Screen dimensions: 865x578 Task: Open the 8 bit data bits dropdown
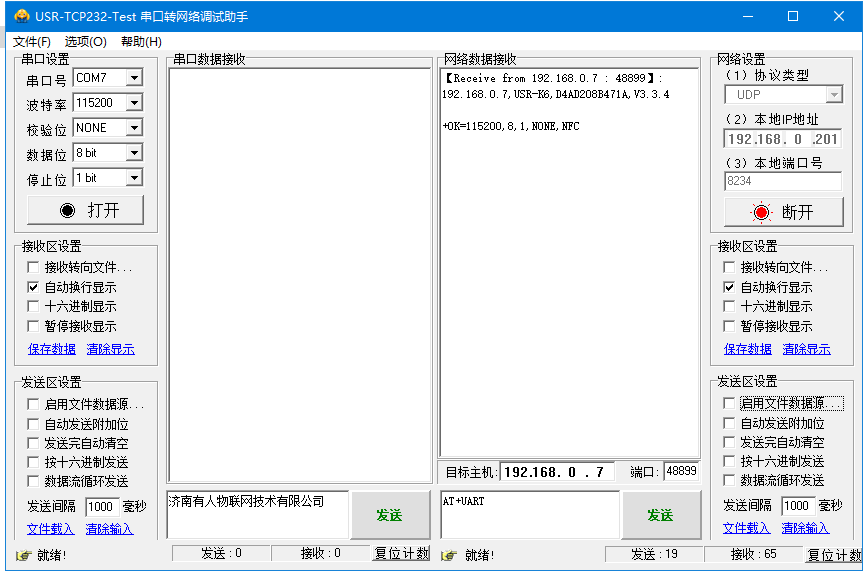point(134,153)
